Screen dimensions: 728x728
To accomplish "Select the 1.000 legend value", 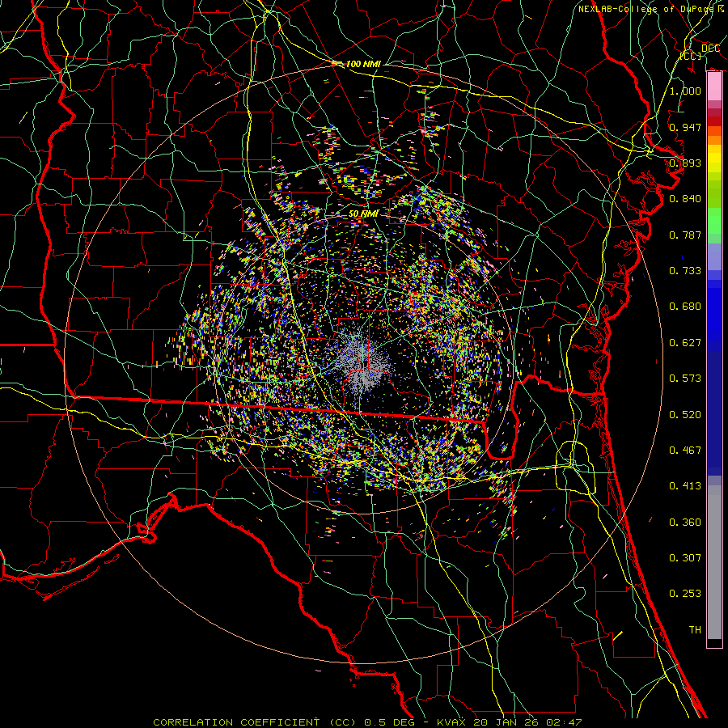I will [685, 91].
